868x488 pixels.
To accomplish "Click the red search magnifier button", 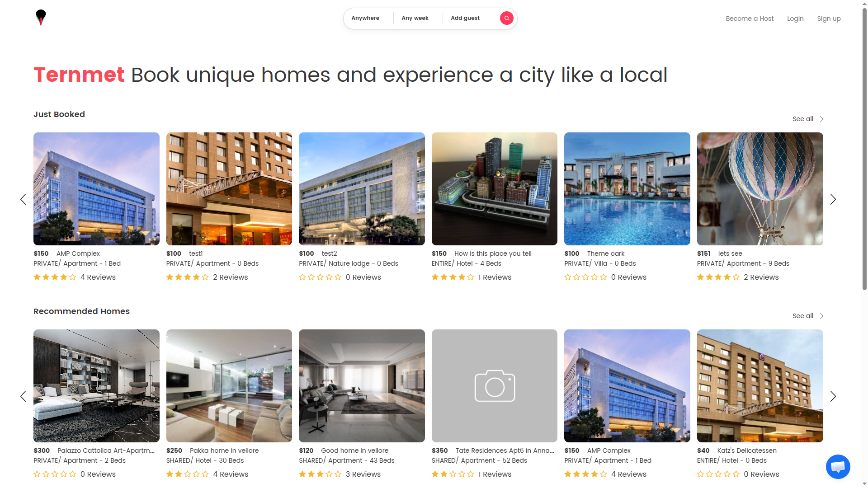I will point(506,18).
